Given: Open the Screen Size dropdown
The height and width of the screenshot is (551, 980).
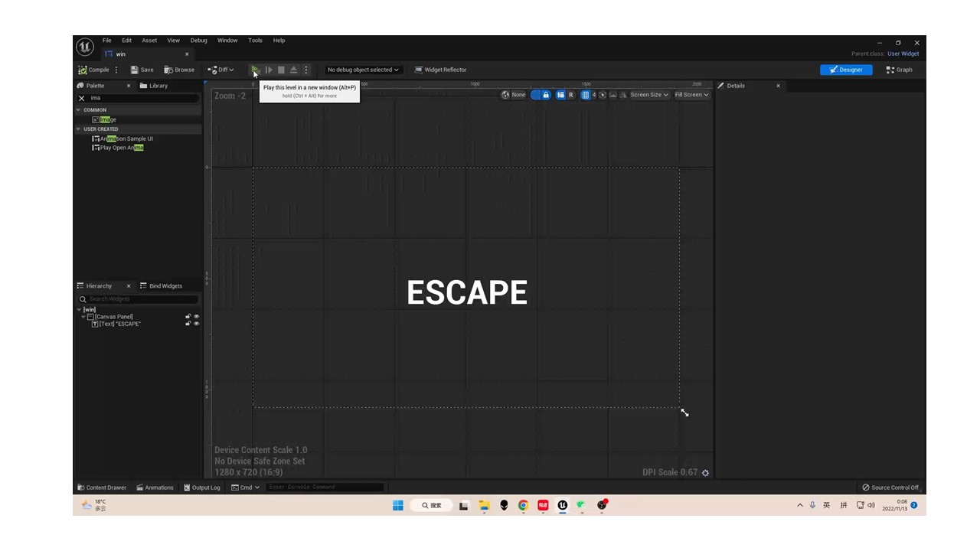Looking at the screenshot, I should [x=647, y=94].
